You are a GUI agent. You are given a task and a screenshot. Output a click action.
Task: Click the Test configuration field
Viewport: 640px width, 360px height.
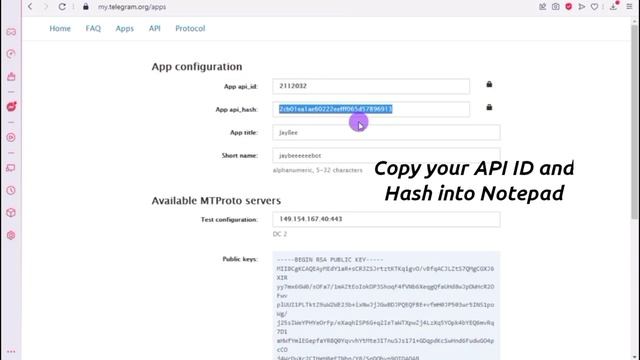pyautogui.click(x=386, y=219)
